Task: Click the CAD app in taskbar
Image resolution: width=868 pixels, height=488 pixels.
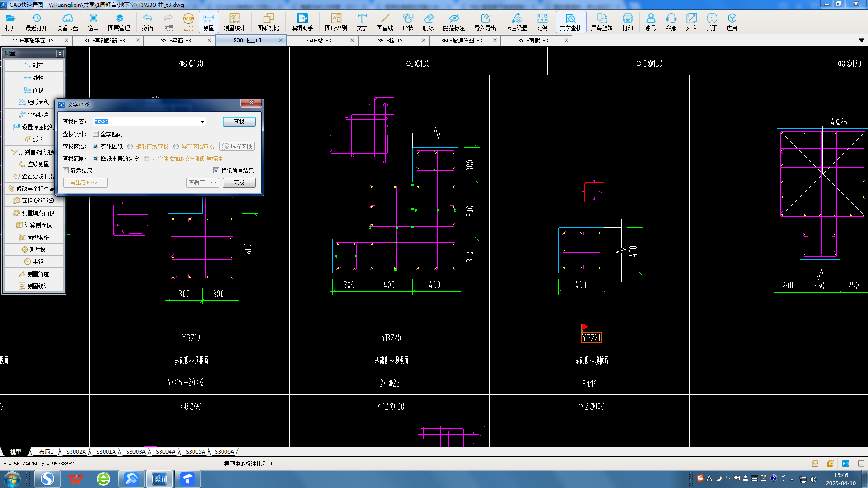Action: [160, 479]
